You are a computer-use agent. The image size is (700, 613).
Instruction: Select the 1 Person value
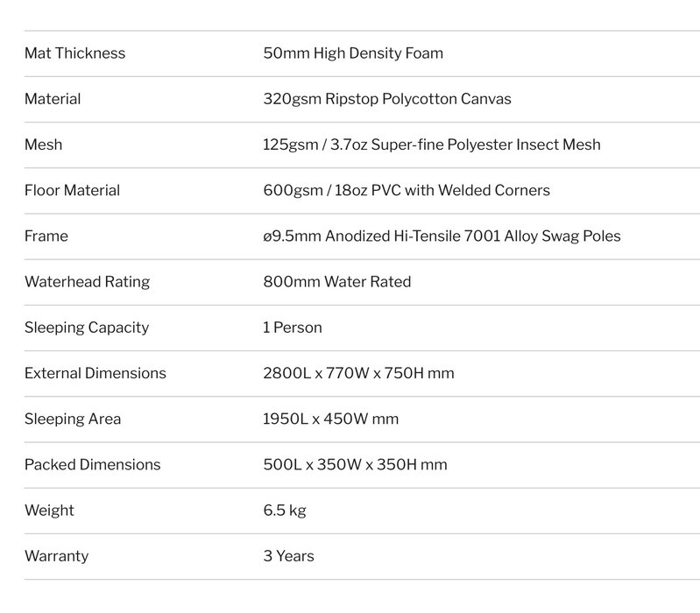tap(293, 328)
